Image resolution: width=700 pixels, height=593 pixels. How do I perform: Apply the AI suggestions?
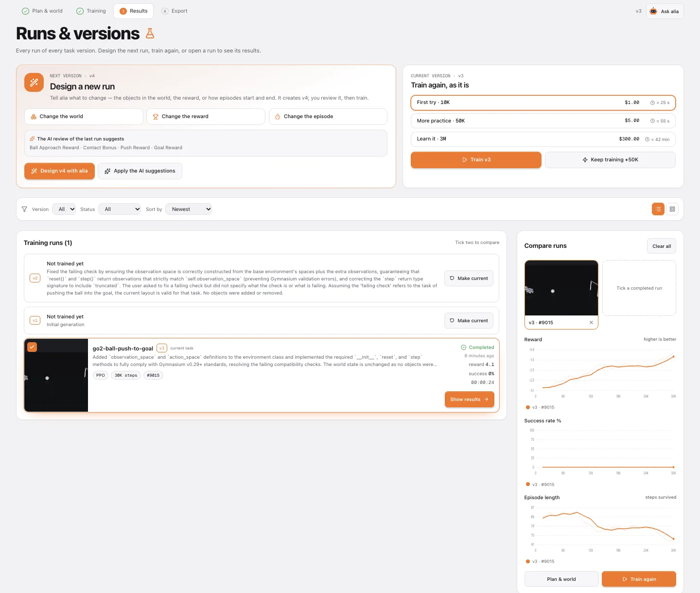[x=140, y=171]
